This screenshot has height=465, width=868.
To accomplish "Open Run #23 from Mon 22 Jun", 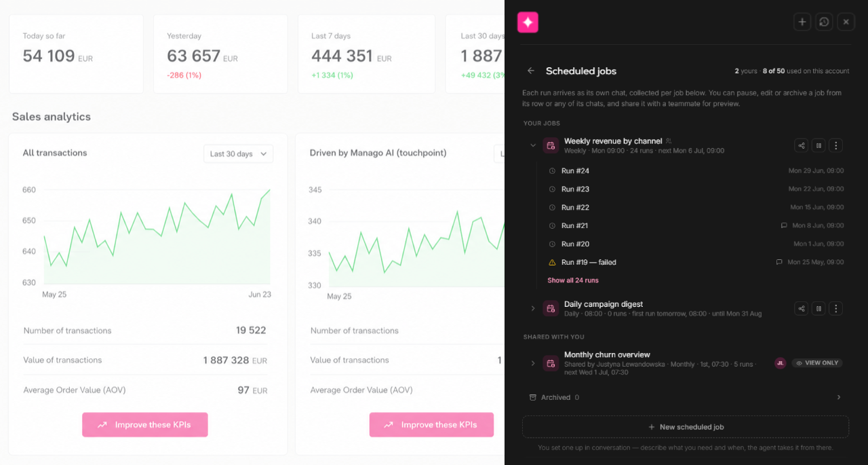I will 696,189.
